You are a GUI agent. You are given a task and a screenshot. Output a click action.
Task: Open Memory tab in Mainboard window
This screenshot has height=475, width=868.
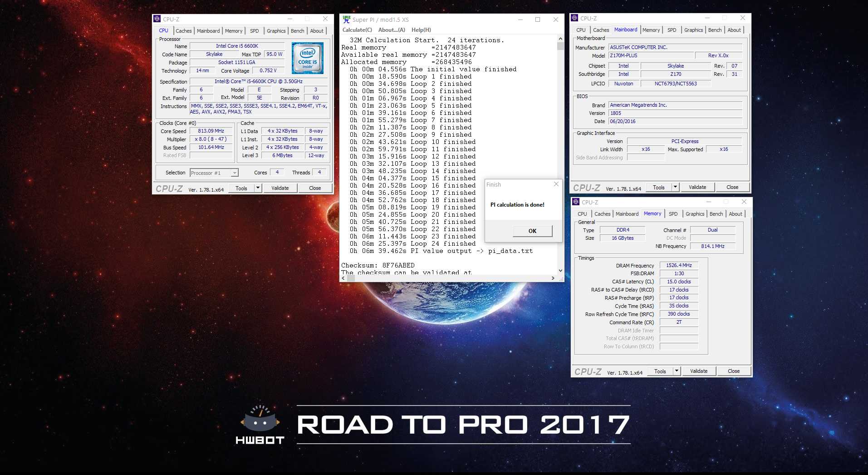click(x=651, y=30)
